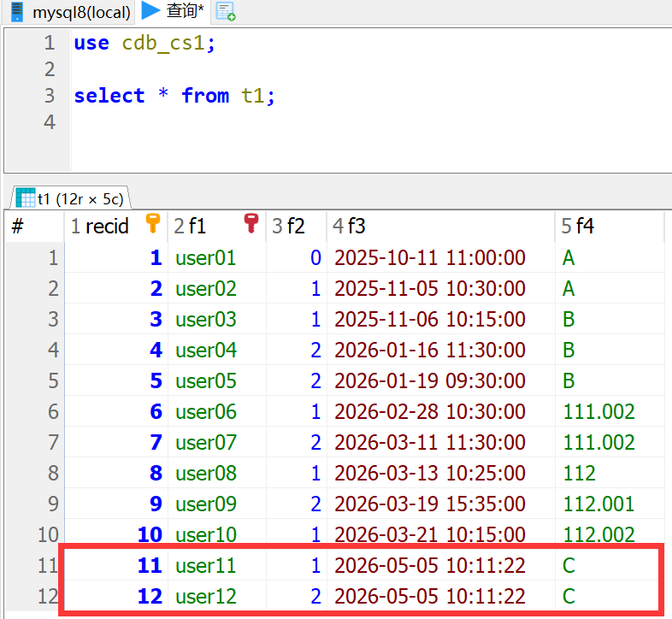Sort by the f3 column header
Screen dimensions: 672x619
click(440, 226)
